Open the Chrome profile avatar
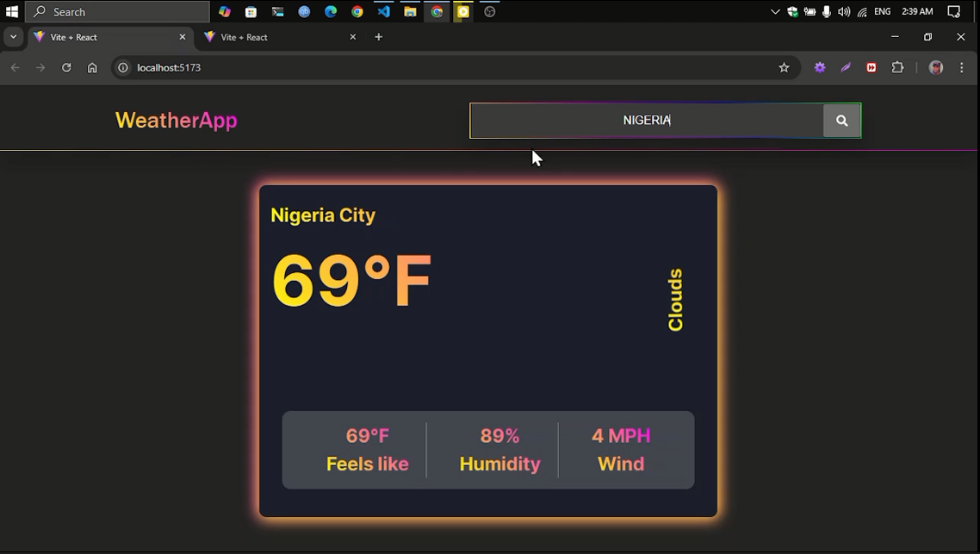Screen dimensions: 980x554 tap(935, 67)
